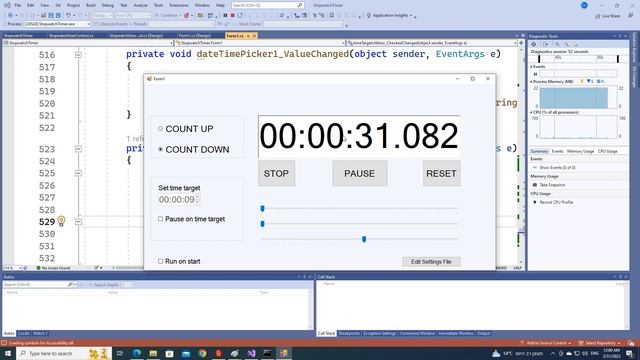This screenshot has height=360, width=640.
Task: Open editor zoom level dropdown
Action: tap(13, 268)
